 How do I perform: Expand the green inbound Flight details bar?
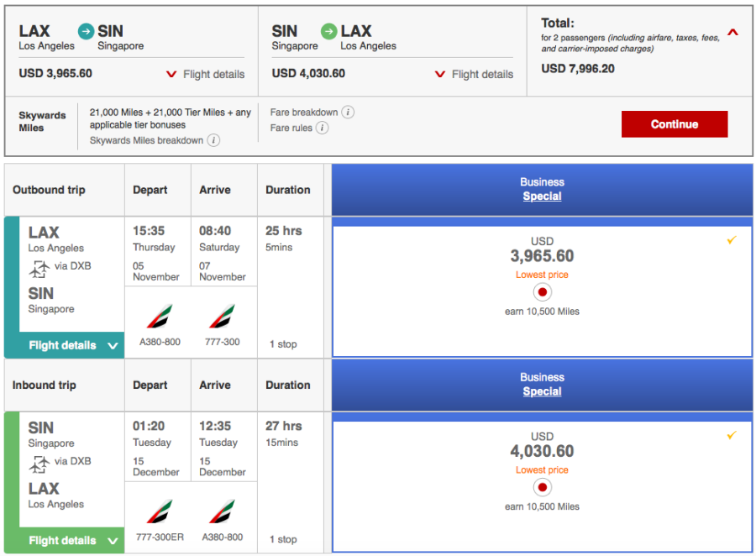(73, 540)
